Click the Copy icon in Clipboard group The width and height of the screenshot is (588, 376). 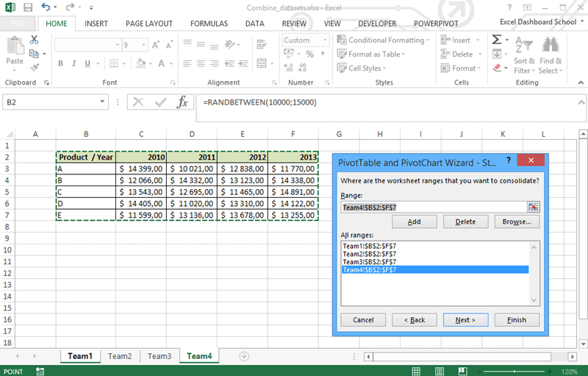34,54
